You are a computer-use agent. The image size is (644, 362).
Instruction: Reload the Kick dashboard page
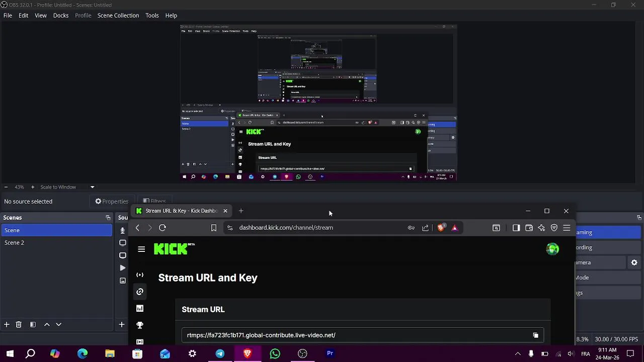[163, 228]
